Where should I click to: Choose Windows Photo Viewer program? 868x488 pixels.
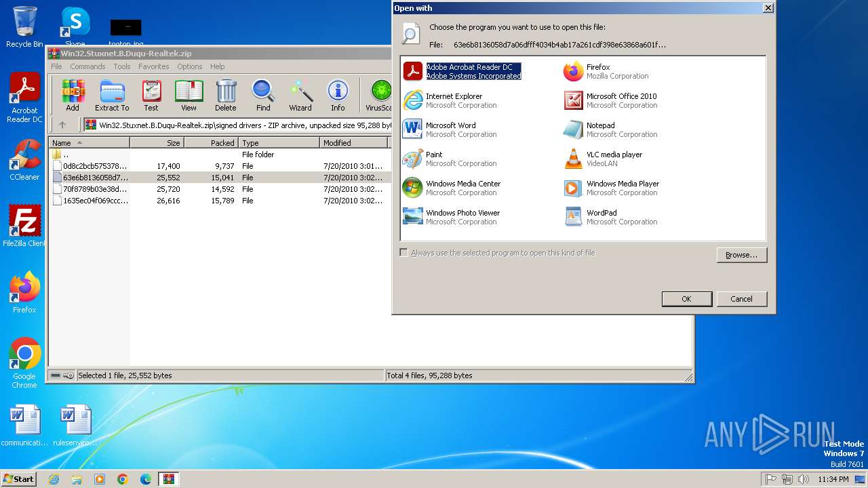[x=452, y=217]
